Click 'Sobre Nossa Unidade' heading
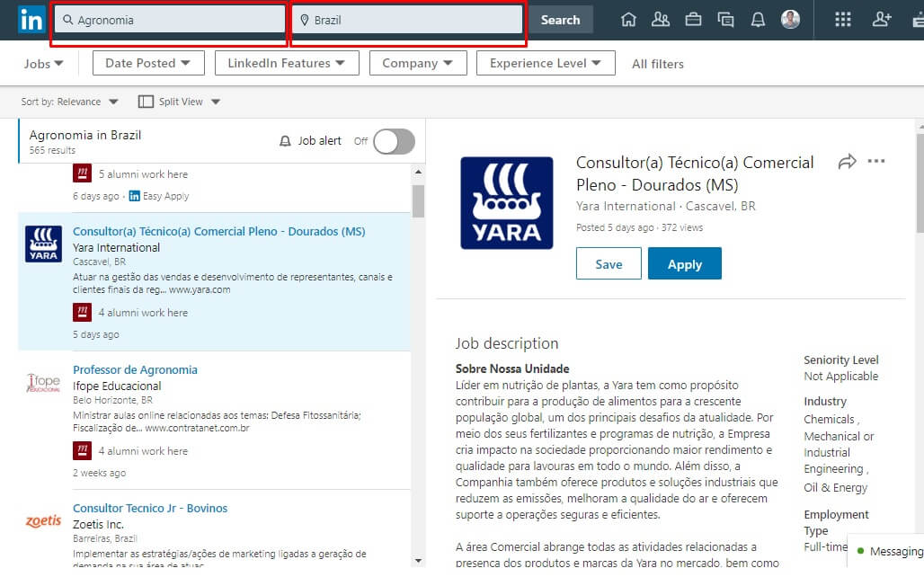This screenshot has height=586, width=924. click(x=512, y=368)
